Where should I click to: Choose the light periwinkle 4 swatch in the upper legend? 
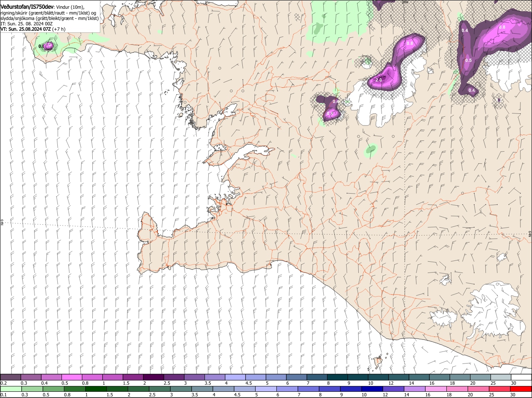[235, 377]
